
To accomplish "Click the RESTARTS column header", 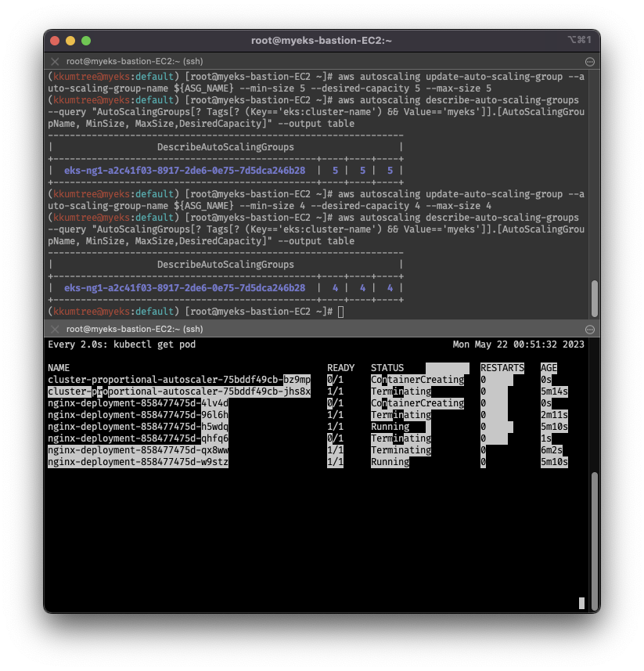I will (x=502, y=368).
